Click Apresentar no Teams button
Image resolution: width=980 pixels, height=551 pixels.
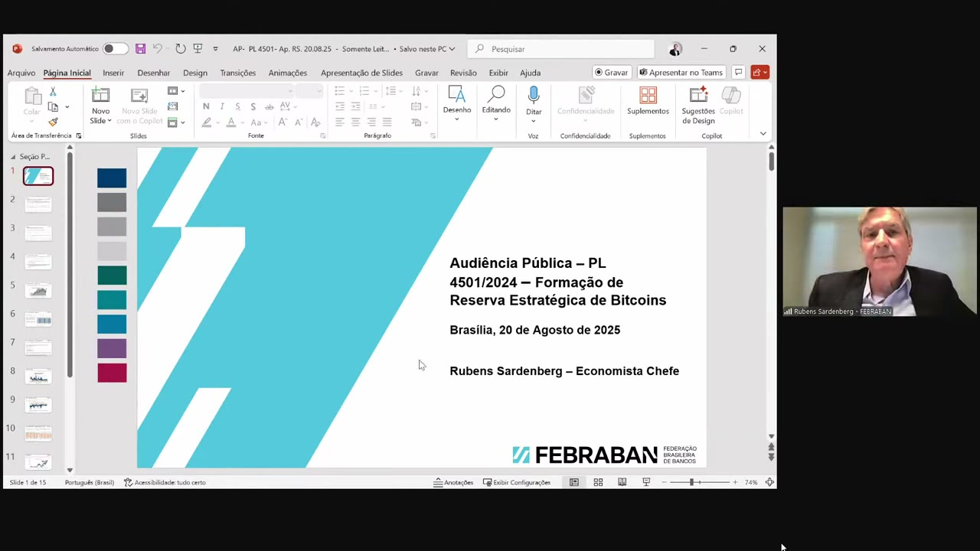681,72
